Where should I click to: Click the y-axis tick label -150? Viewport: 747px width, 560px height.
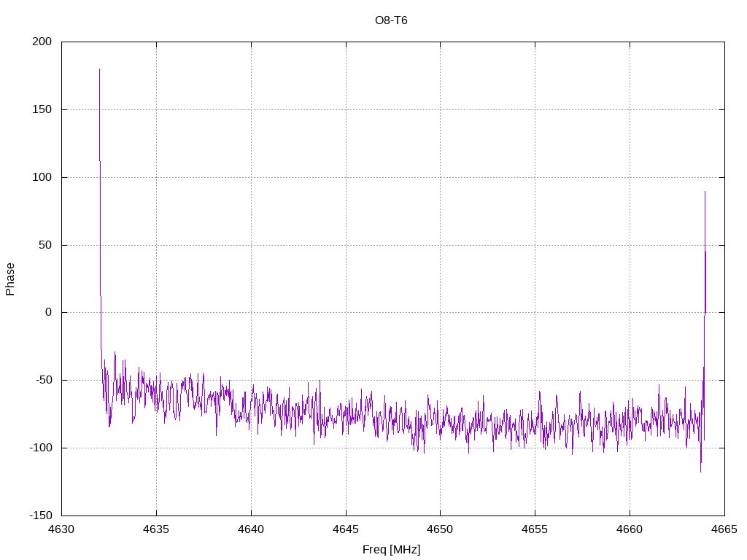click(x=41, y=516)
